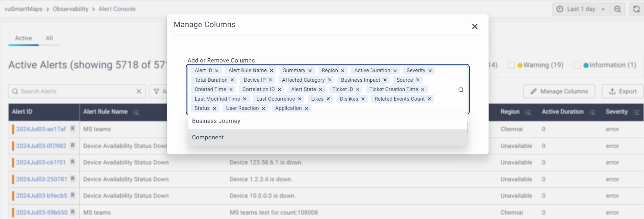Select Component from the dropdown list
The height and width of the screenshot is (219, 644).
pos(208,137)
